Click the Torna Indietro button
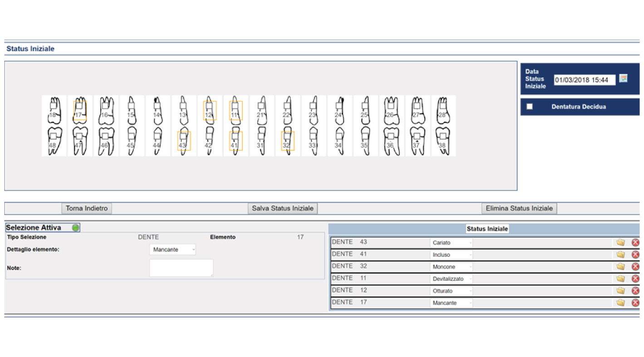 coord(87,208)
